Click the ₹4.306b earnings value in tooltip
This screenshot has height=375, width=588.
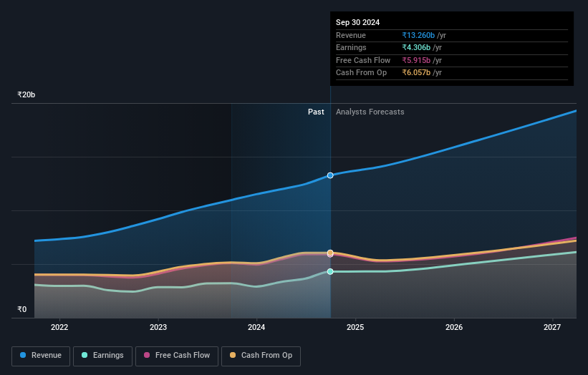click(416, 47)
